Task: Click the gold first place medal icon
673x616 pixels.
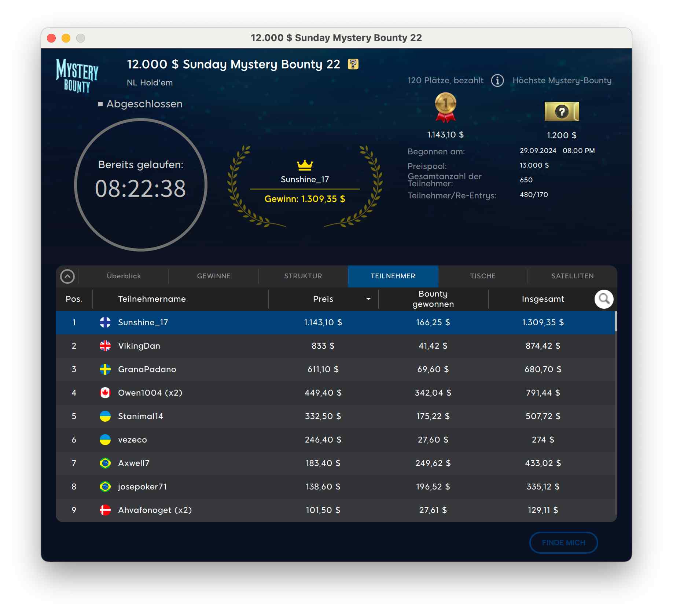Action: click(x=445, y=107)
